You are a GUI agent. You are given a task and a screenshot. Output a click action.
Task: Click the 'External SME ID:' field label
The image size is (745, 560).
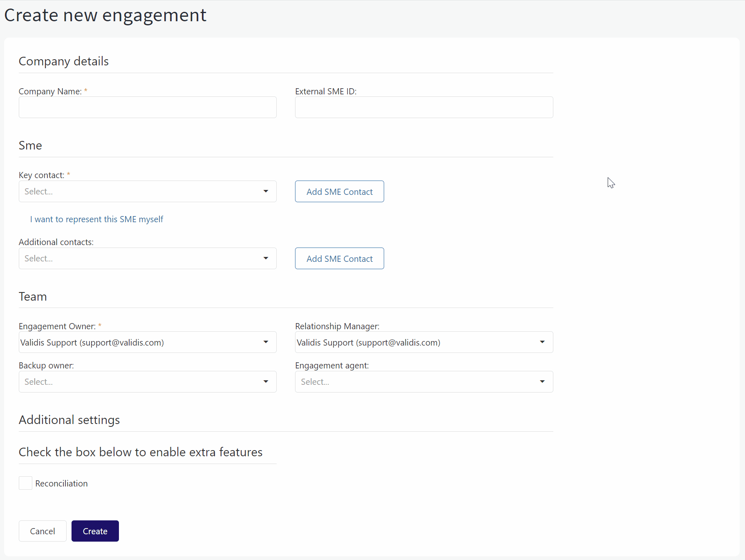pos(326,91)
